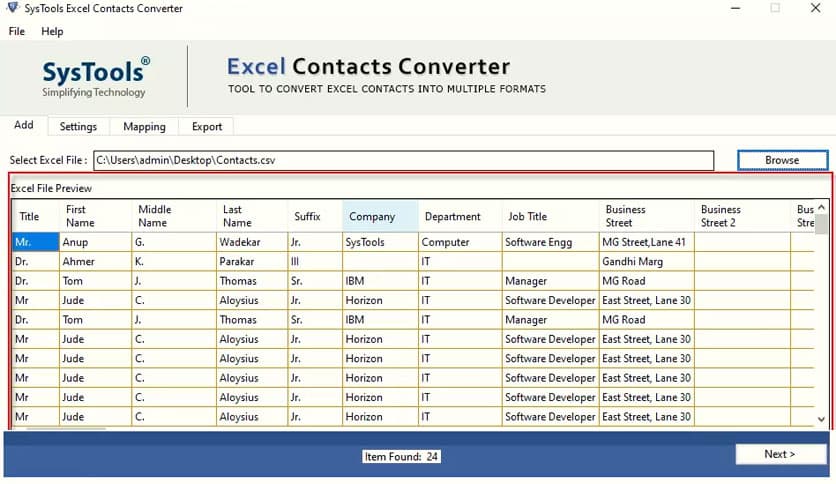Screen dimensions: 836x484
Task: Click the 'Excel File Preview' label
Action: point(51,188)
